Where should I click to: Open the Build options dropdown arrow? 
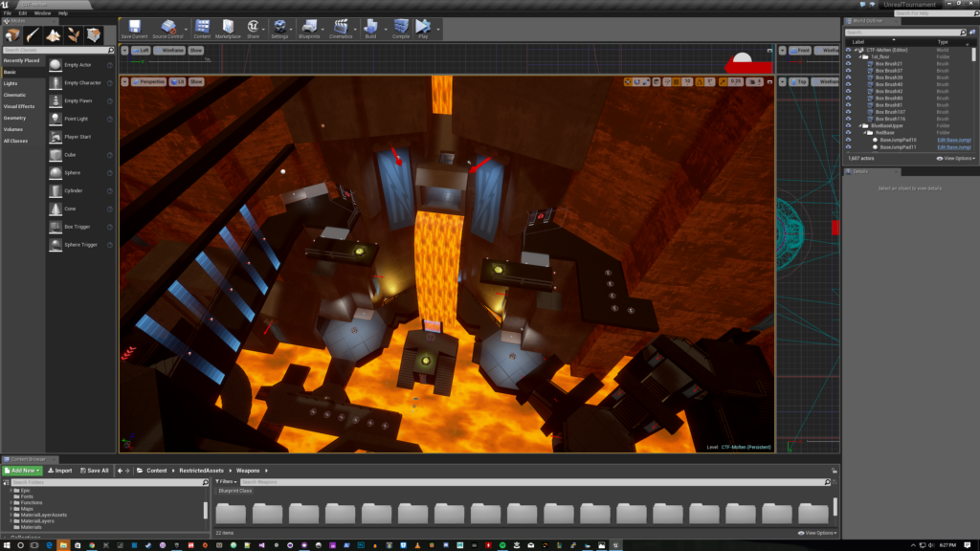[385, 29]
